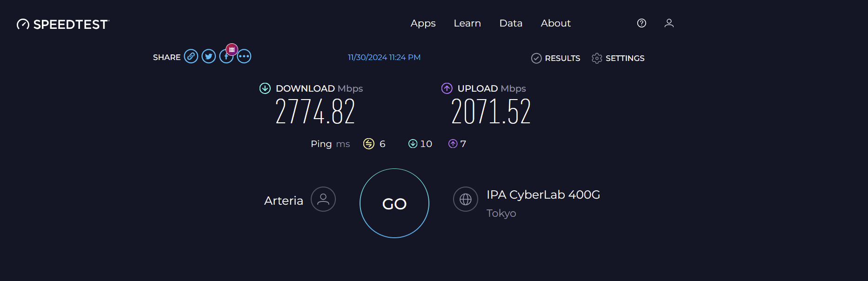Image resolution: width=868 pixels, height=281 pixels.
Task: Click the purple fence badge icon
Action: pos(232,49)
